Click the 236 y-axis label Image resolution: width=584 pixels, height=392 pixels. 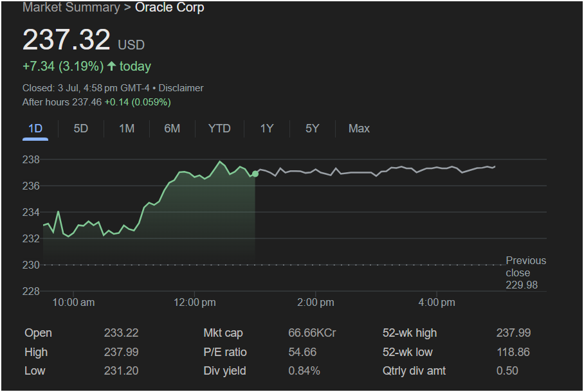click(31, 186)
